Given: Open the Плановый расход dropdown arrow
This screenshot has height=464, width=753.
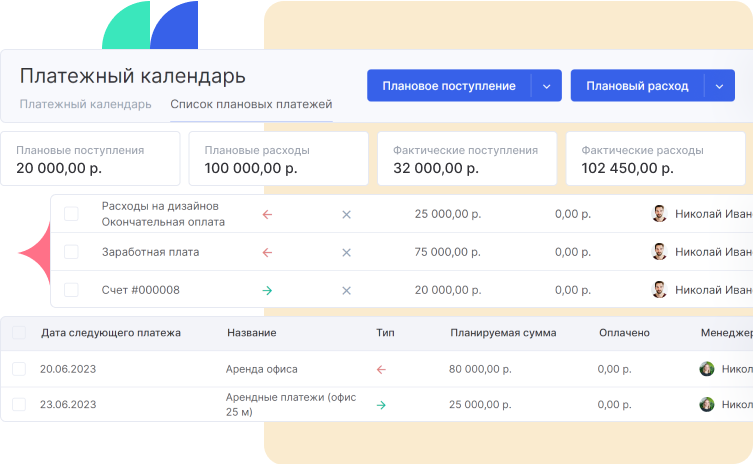Looking at the screenshot, I should 719,86.
